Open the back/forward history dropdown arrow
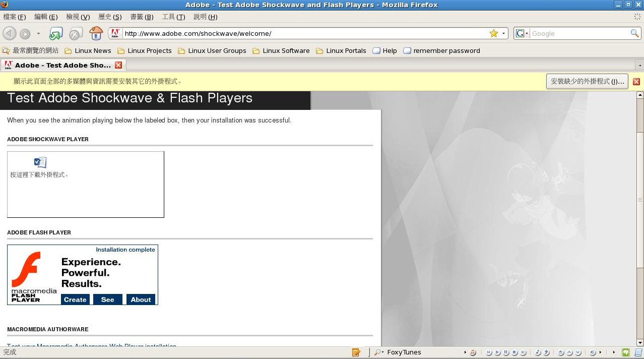The width and height of the screenshot is (644, 359). [38, 34]
